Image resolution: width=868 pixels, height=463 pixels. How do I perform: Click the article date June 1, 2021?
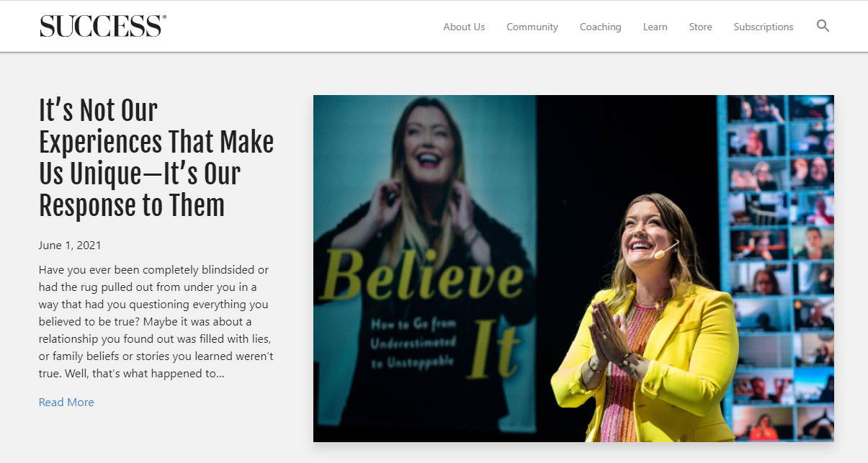coord(70,246)
